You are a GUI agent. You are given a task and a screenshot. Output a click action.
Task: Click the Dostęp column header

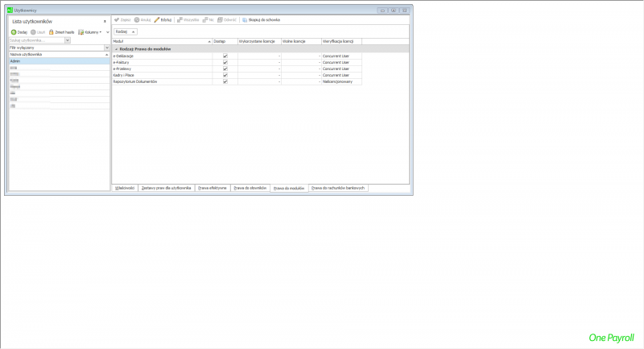click(x=225, y=42)
